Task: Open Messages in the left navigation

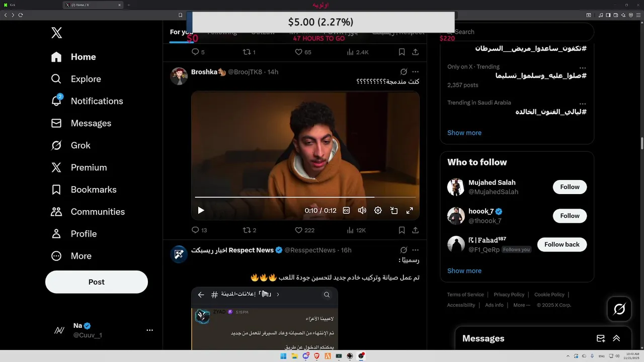Action: click(x=81, y=123)
